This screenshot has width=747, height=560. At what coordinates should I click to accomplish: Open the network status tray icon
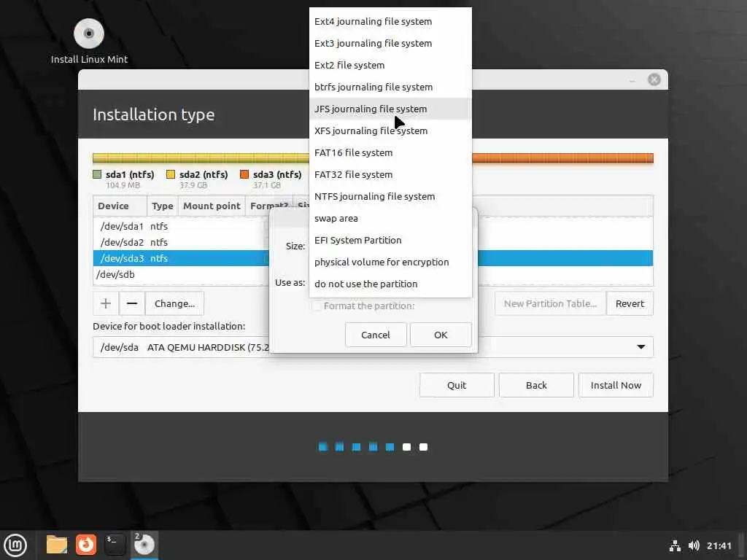[x=675, y=545]
